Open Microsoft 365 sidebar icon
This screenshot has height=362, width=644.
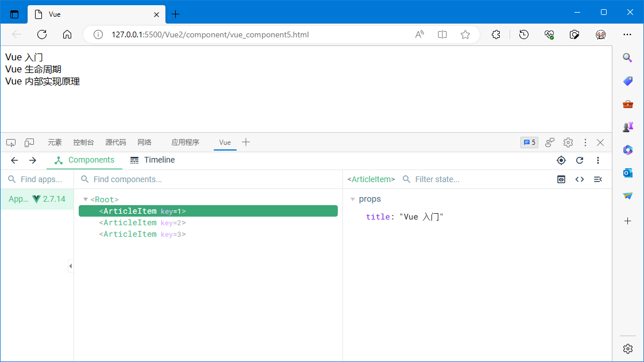[x=627, y=150]
